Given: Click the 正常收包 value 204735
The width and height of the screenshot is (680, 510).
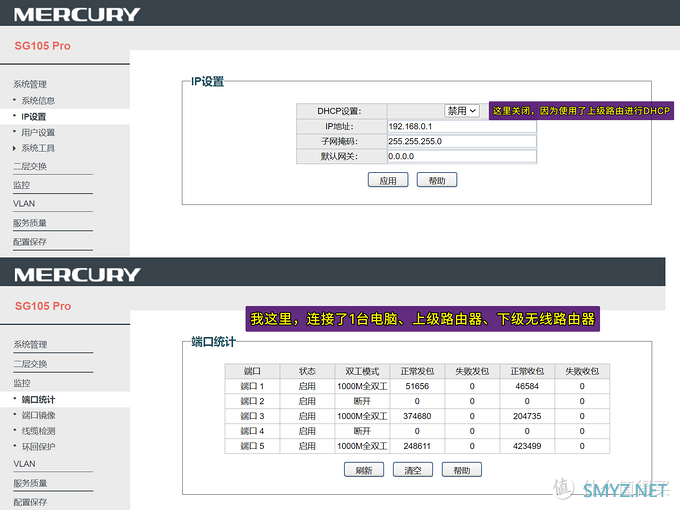Looking at the screenshot, I should (x=527, y=416).
